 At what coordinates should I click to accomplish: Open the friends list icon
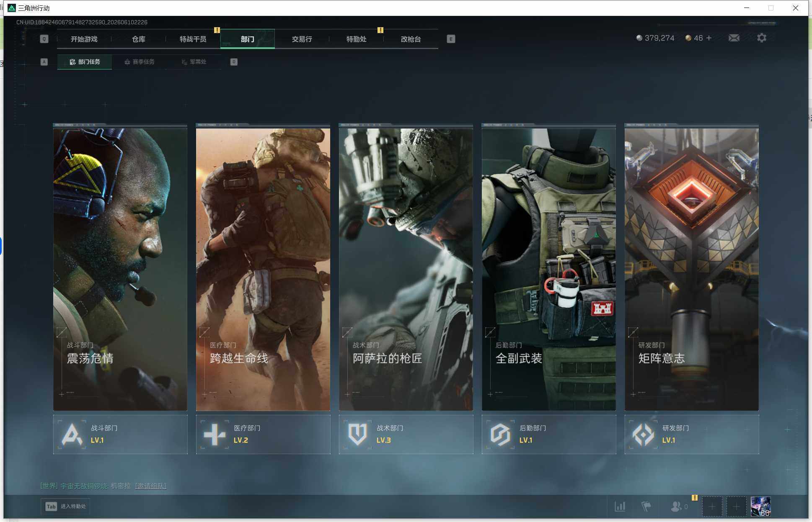676,507
